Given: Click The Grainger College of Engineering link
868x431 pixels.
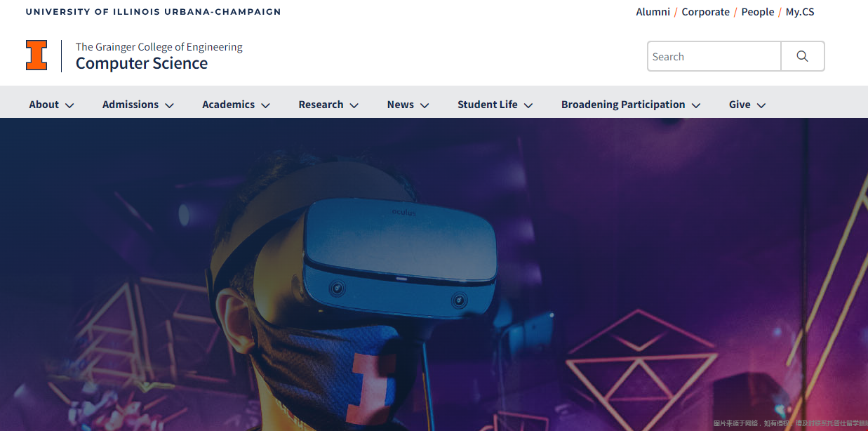Looking at the screenshot, I should pos(159,47).
